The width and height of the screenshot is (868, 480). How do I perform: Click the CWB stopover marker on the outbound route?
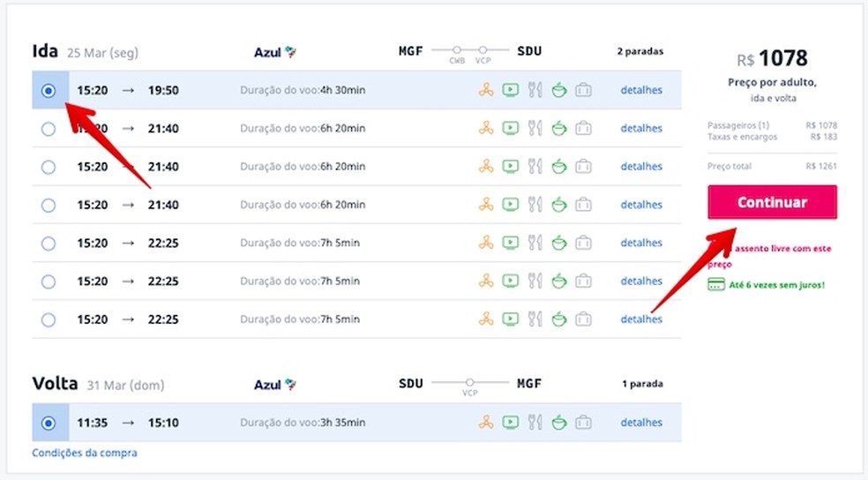(x=457, y=50)
